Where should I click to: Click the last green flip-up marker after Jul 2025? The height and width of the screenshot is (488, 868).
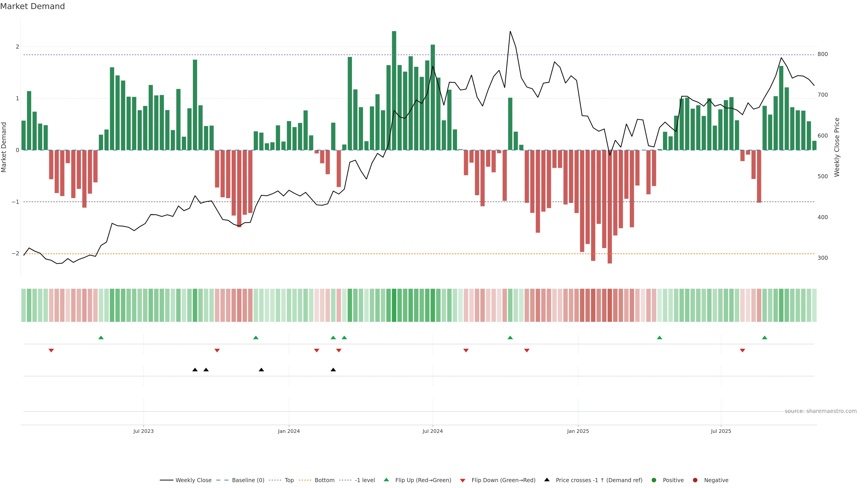pos(764,338)
